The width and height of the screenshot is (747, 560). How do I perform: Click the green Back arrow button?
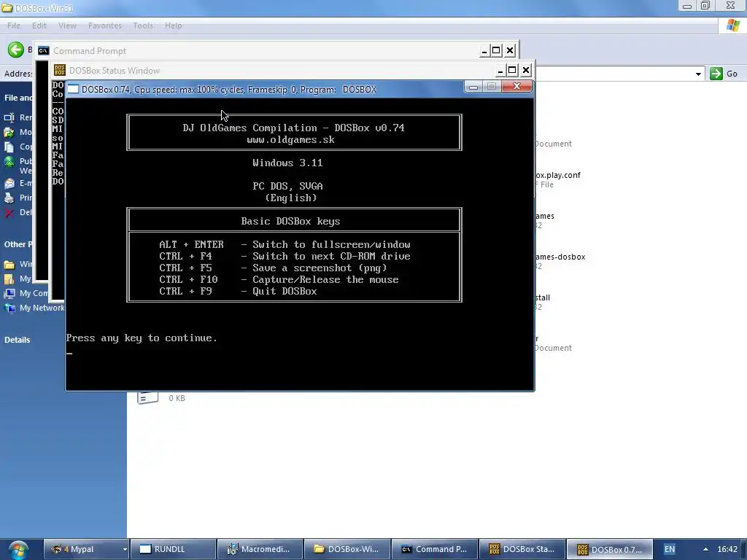pos(16,50)
